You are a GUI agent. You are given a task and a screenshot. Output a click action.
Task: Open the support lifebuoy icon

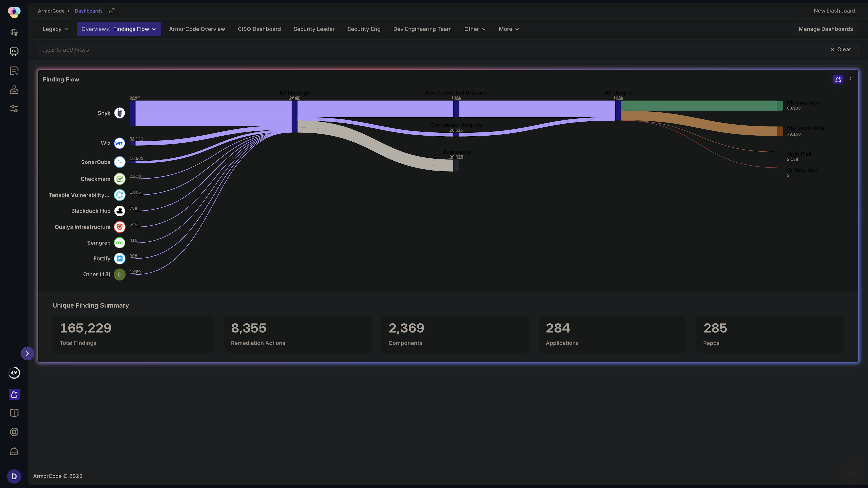coord(14,432)
